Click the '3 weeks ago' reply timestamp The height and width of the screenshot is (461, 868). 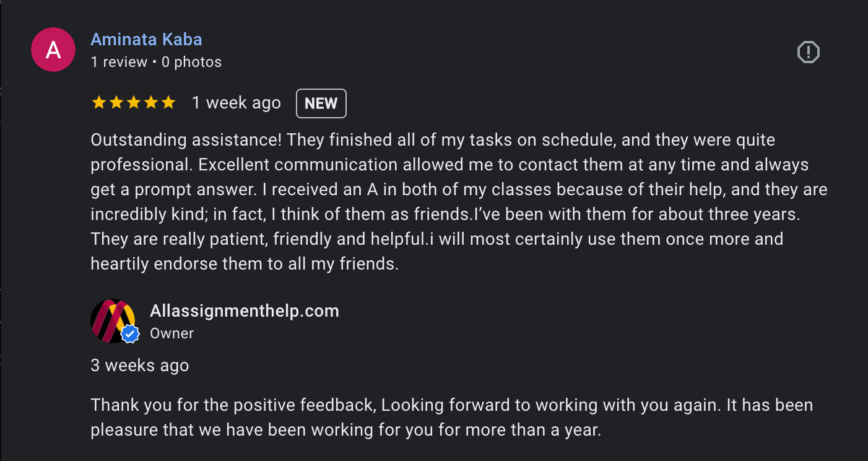point(140,366)
